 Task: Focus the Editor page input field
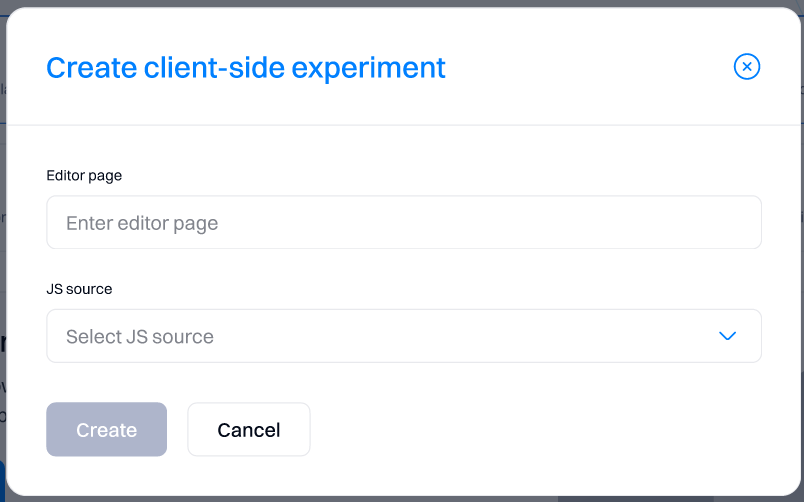pyautogui.click(x=403, y=222)
